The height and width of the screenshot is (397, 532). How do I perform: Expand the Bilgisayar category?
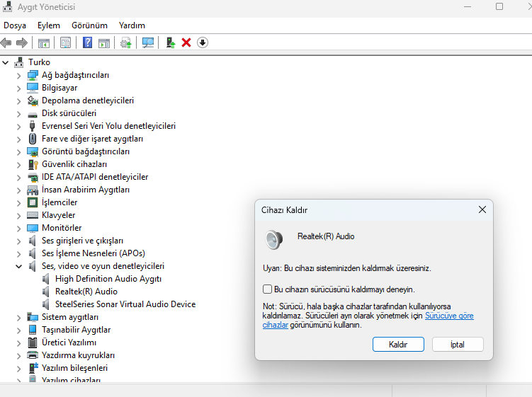[19, 88]
